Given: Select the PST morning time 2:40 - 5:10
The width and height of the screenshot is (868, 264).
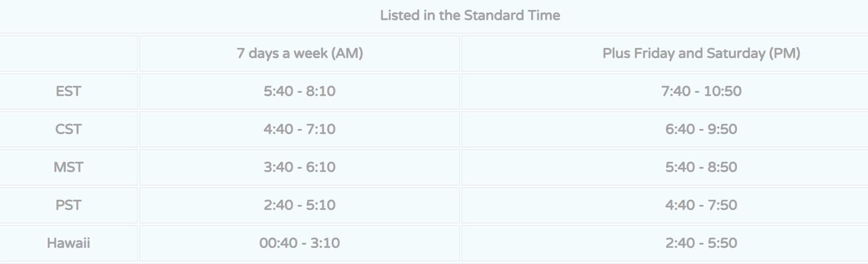Looking at the screenshot, I should point(300,205).
